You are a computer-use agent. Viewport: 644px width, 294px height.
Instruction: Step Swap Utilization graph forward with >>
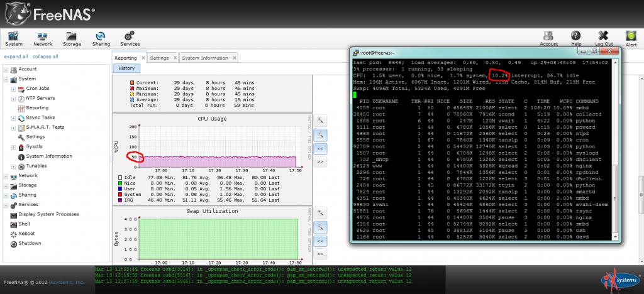coord(320,254)
